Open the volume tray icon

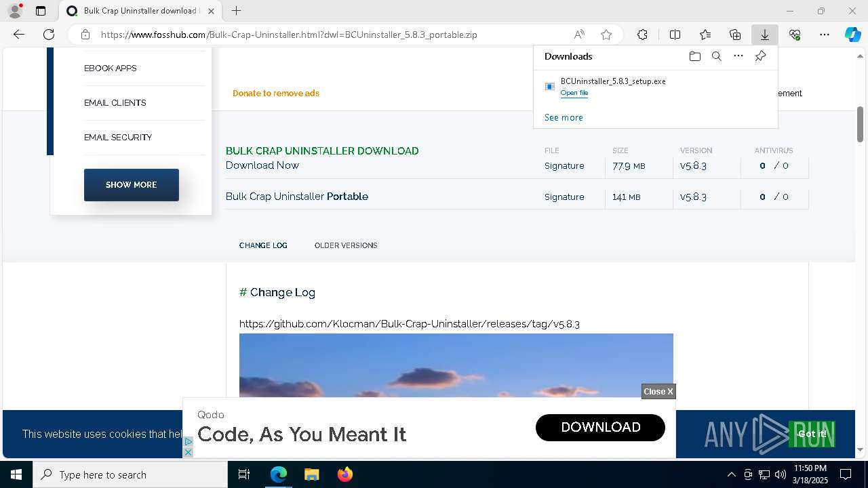click(x=780, y=474)
